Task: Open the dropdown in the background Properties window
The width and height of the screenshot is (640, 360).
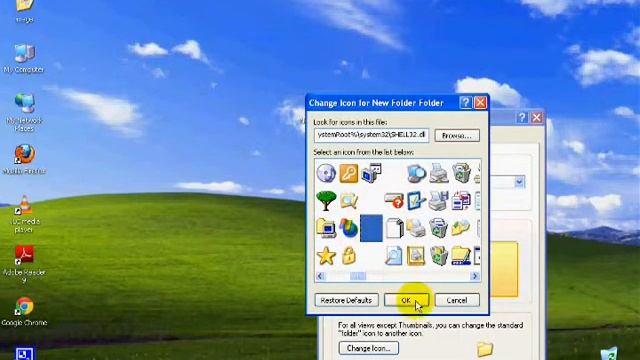Action: point(519,182)
